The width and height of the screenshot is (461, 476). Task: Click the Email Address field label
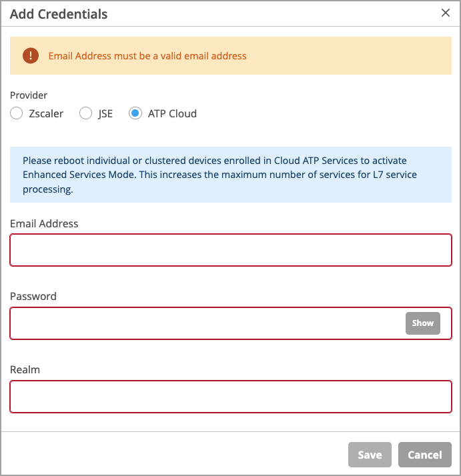pyautogui.click(x=44, y=223)
